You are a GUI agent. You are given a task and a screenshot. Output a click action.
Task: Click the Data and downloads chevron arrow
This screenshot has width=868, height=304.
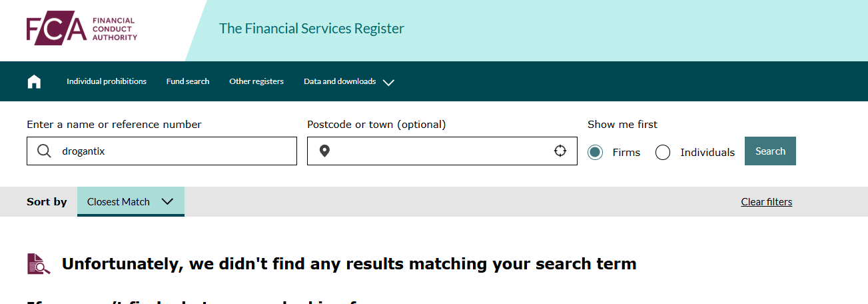(389, 82)
